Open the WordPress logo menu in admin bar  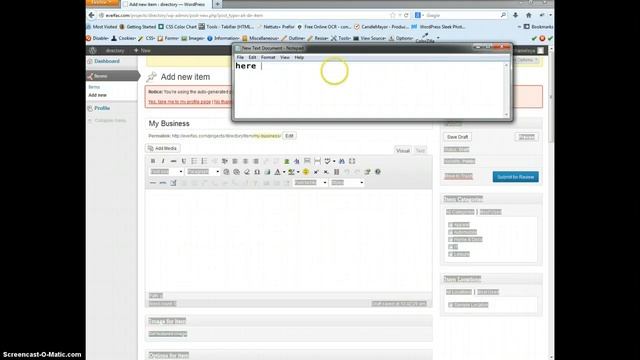coord(93,50)
